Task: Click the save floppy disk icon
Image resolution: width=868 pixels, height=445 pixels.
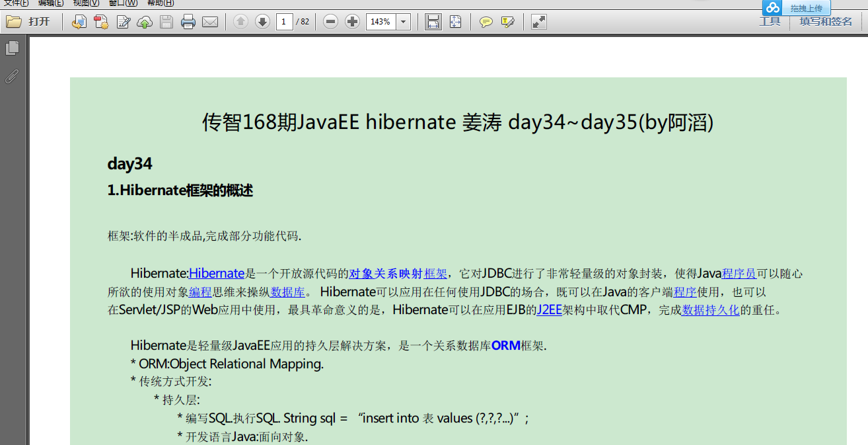Action: pos(166,22)
